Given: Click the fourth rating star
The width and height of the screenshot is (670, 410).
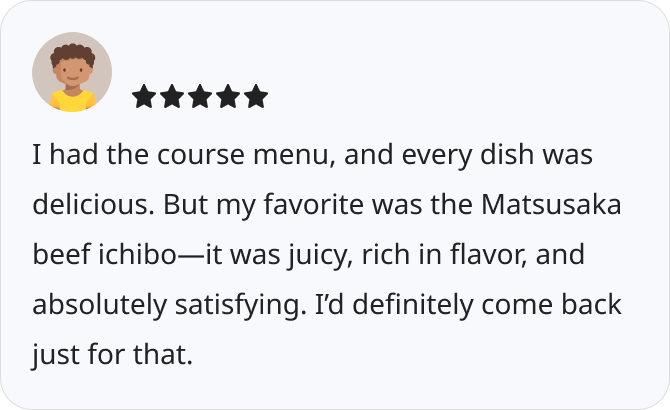Looking at the screenshot, I should click(228, 96).
